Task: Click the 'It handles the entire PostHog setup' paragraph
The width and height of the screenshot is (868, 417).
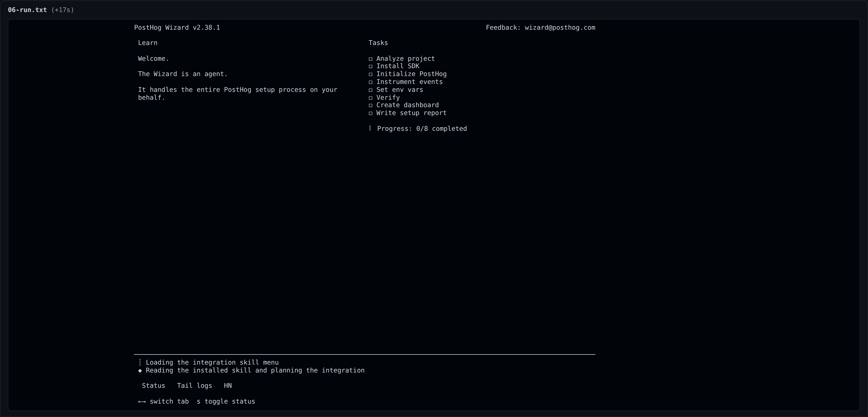Action: click(238, 94)
